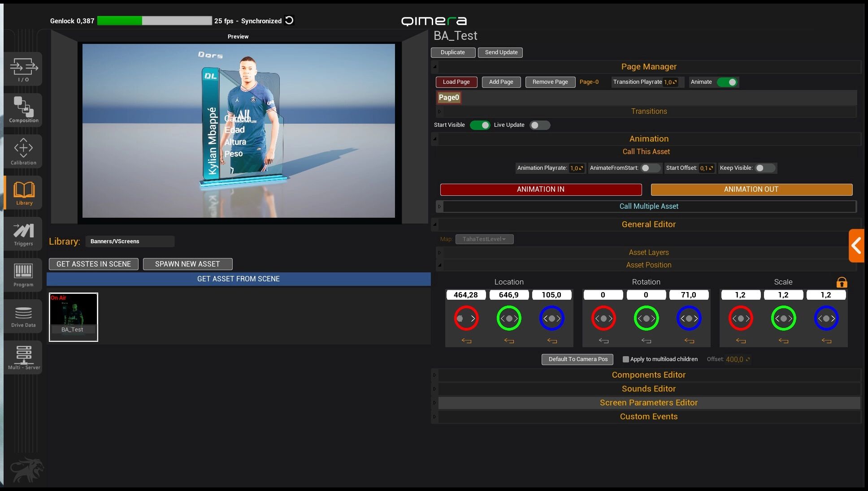Image resolution: width=868 pixels, height=491 pixels.
Task: Open the TahaTestLevel map dropdown
Action: pos(484,239)
